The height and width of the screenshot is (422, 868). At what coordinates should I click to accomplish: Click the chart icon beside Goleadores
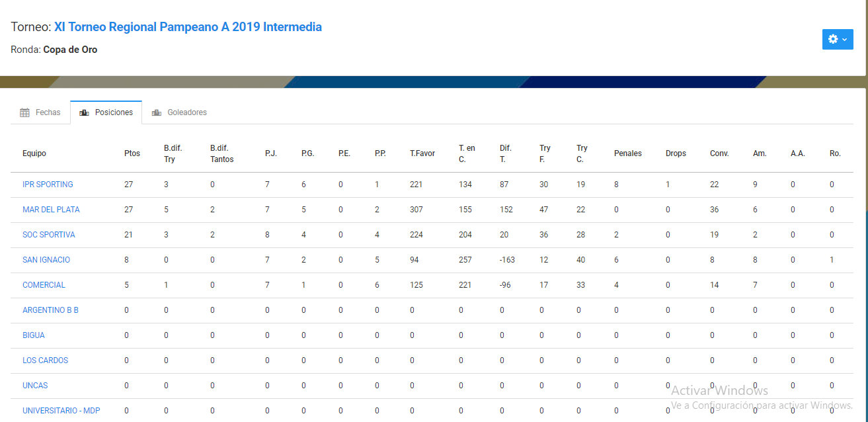tap(156, 112)
